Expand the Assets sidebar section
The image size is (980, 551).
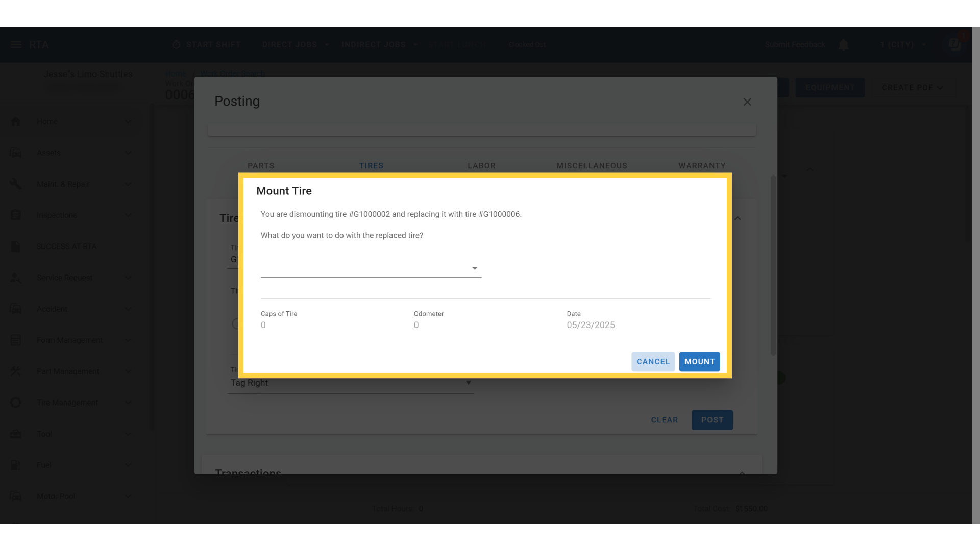coord(128,153)
